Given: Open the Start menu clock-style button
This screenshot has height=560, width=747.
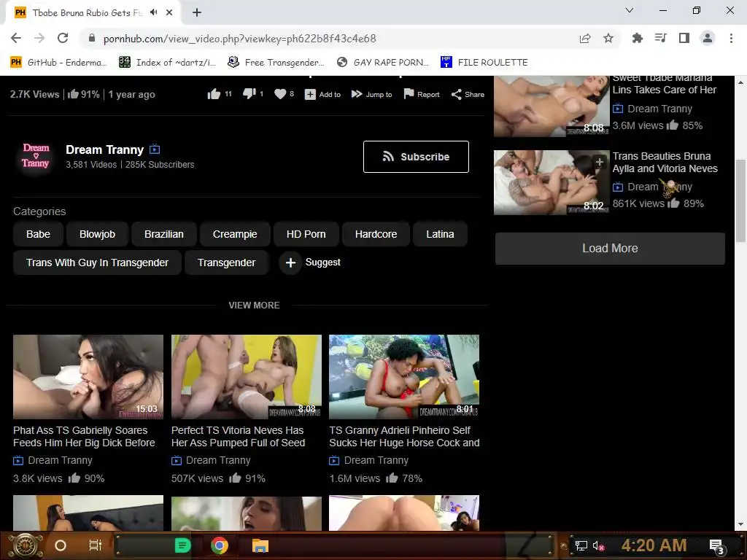Looking at the screenshot, I should point(26,545).
